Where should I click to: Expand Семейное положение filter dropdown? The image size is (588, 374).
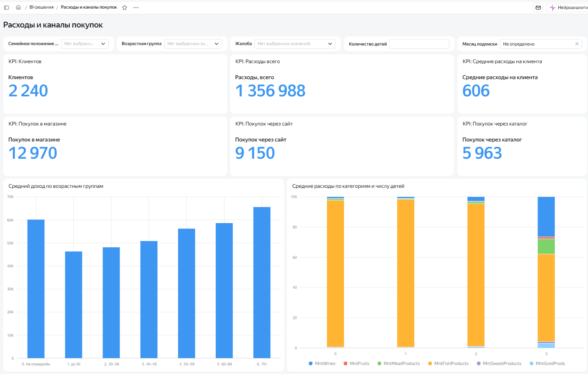tap(85, 44)
